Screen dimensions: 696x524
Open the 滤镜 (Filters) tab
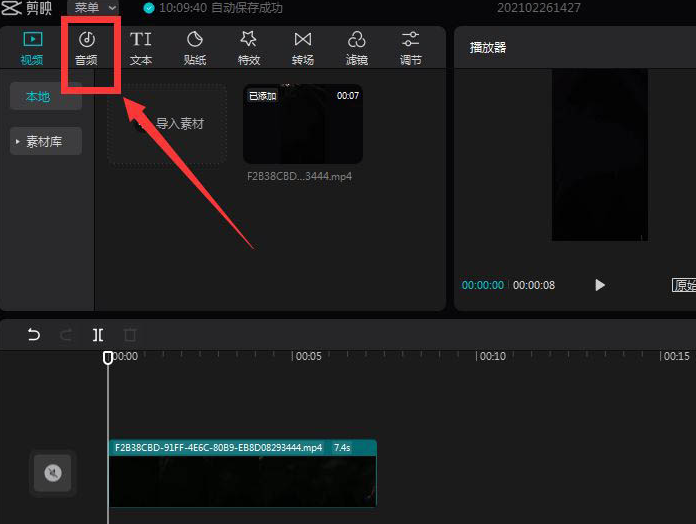tap(357, 48)
